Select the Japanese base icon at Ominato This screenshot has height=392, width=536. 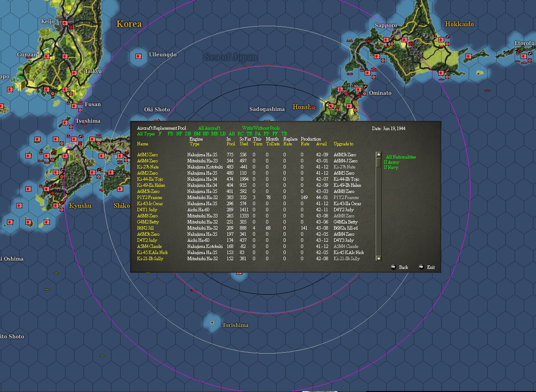coord(359,89)
